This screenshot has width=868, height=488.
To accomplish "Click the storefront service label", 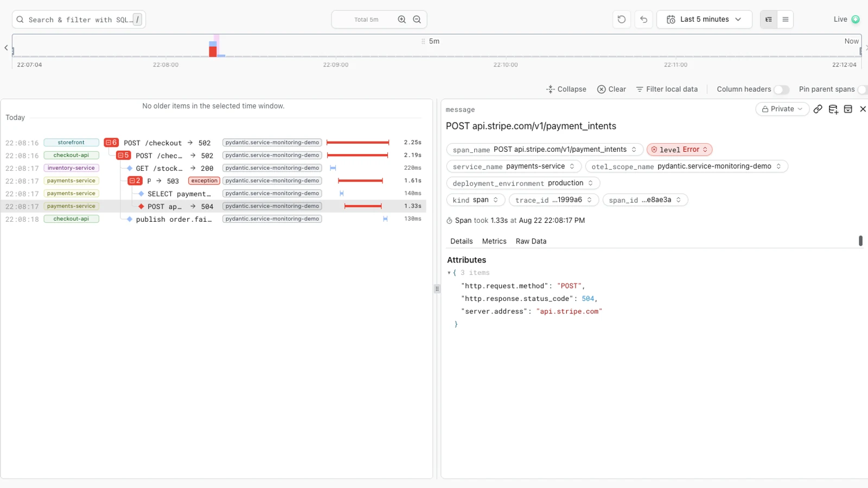I will 71,143.
